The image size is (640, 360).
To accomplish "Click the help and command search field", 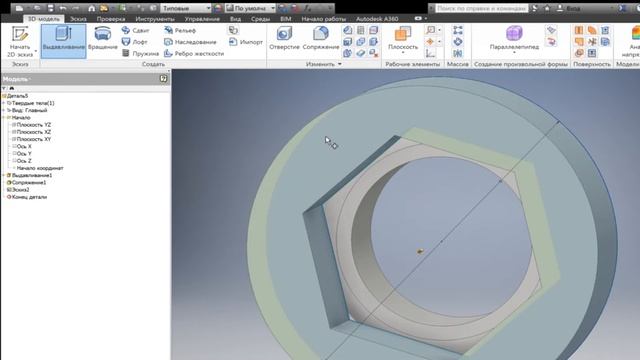I will [481, 8].
